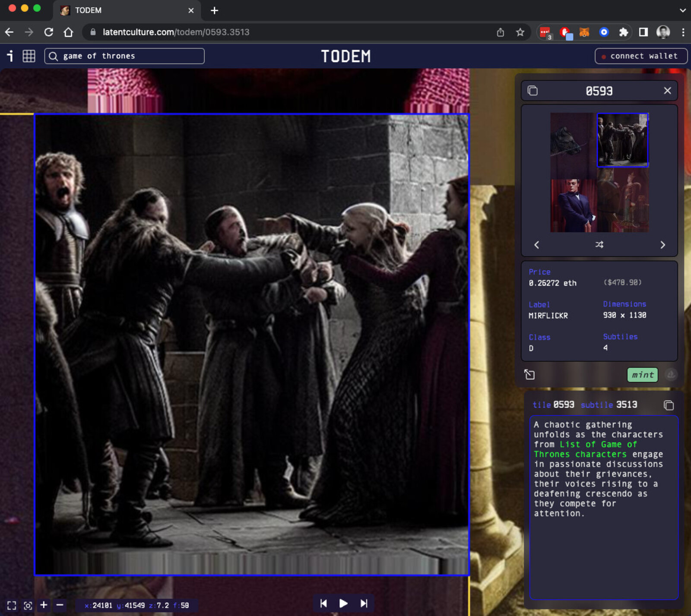Click the expand icon beside mint
The width and height of the screenshot is (691, 616).
(x=529, y=375)
